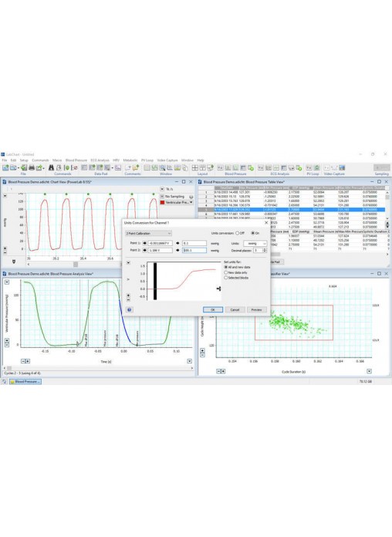This screenshot has width=392, height=537.
Task: Click horizontal compression button in Classifier View
Action: [218, 371]
